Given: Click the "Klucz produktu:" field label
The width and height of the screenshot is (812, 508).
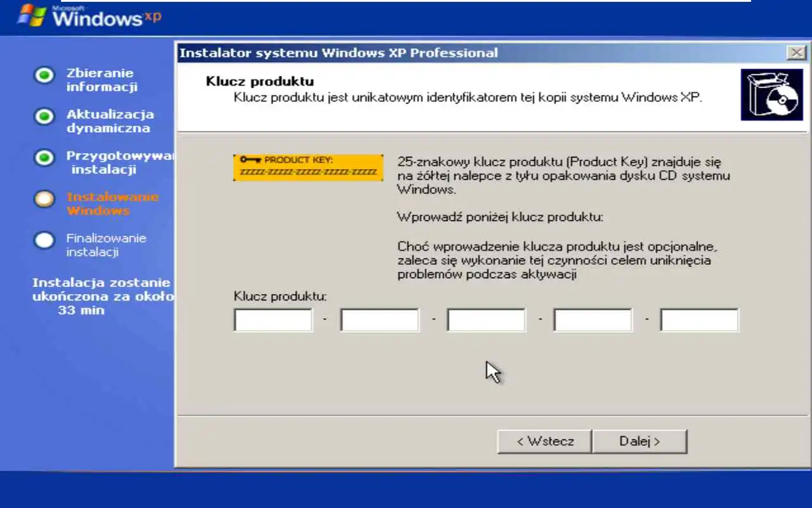Looking at the screenshot, I should 280,296.
